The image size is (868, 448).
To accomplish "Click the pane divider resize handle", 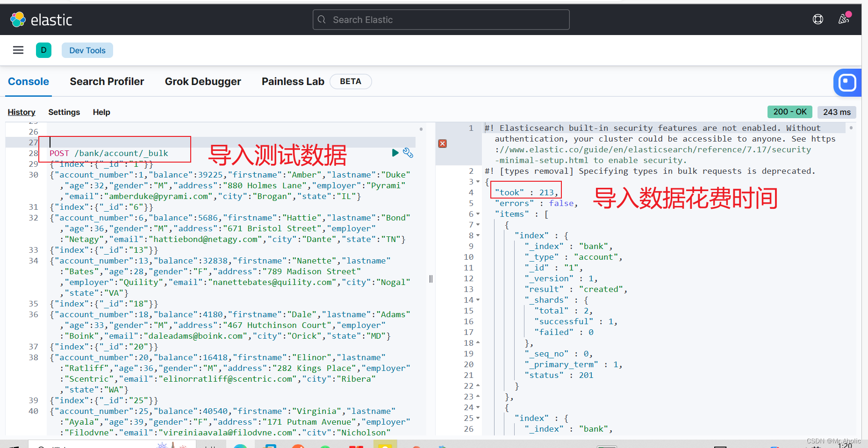I will coord(431,279).
